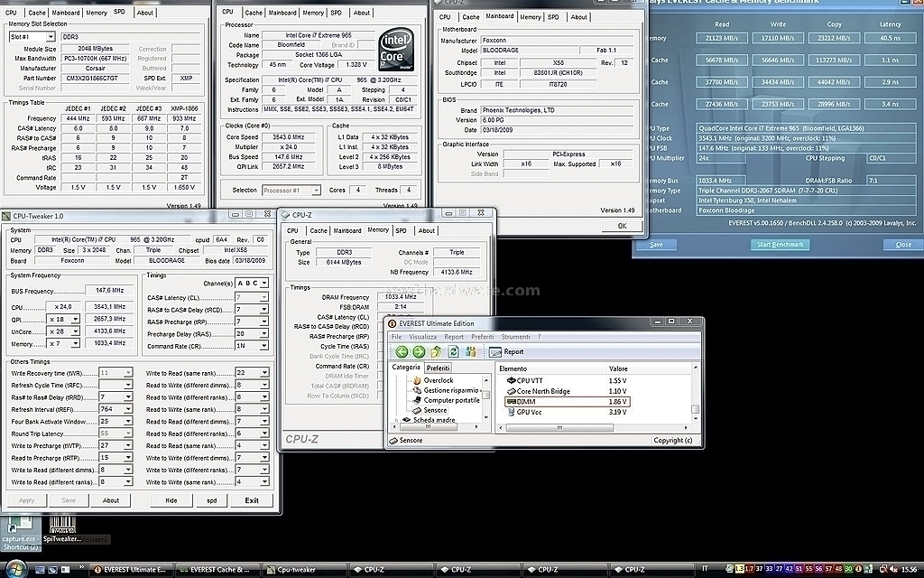Viewport: 924px width, 578px height.
Task: Switch to EVEREST Cache & Memory taskbar button
Action: pyautogui.click(x=218, y=570)
